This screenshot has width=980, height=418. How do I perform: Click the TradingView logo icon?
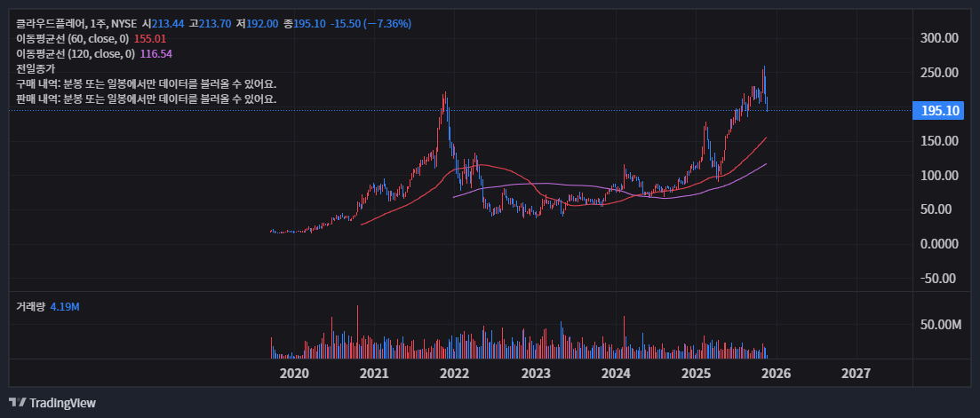tap(17, 403)
